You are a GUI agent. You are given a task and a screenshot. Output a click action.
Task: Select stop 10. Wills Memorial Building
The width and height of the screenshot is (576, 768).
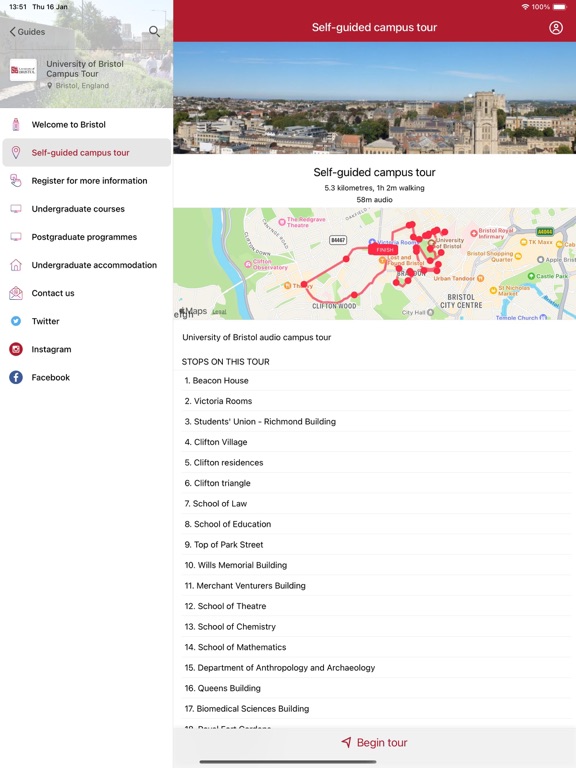pos(375,565)
